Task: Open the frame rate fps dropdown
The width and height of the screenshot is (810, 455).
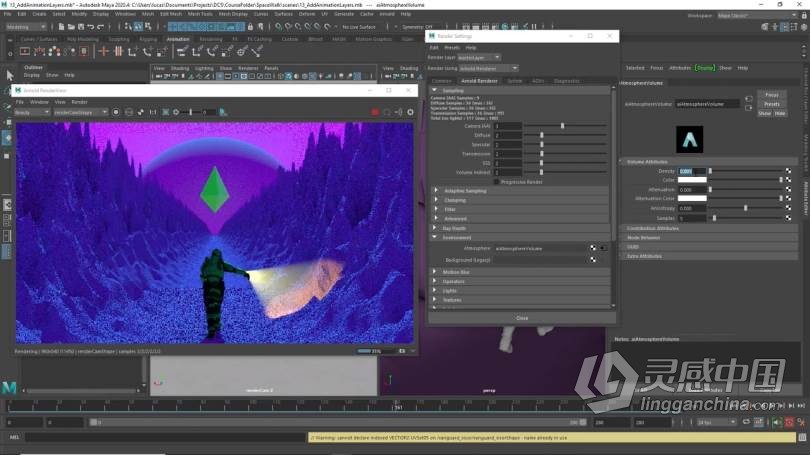Action: [x=716, y=422]
